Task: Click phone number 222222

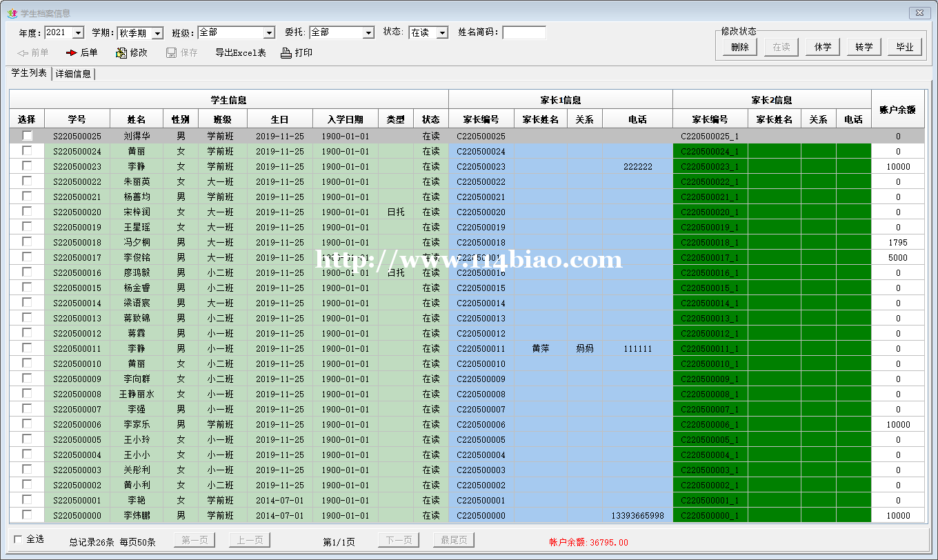Action: 637,166
